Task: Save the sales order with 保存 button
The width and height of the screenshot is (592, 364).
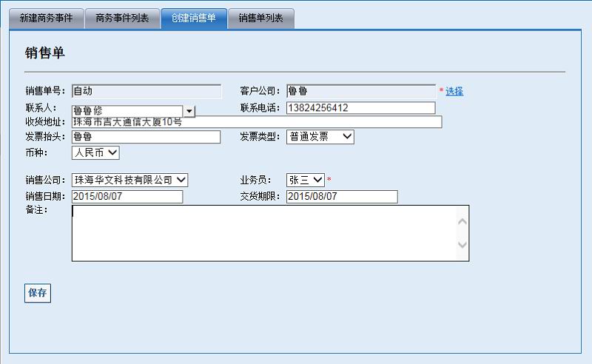Action: coord(38,293)
